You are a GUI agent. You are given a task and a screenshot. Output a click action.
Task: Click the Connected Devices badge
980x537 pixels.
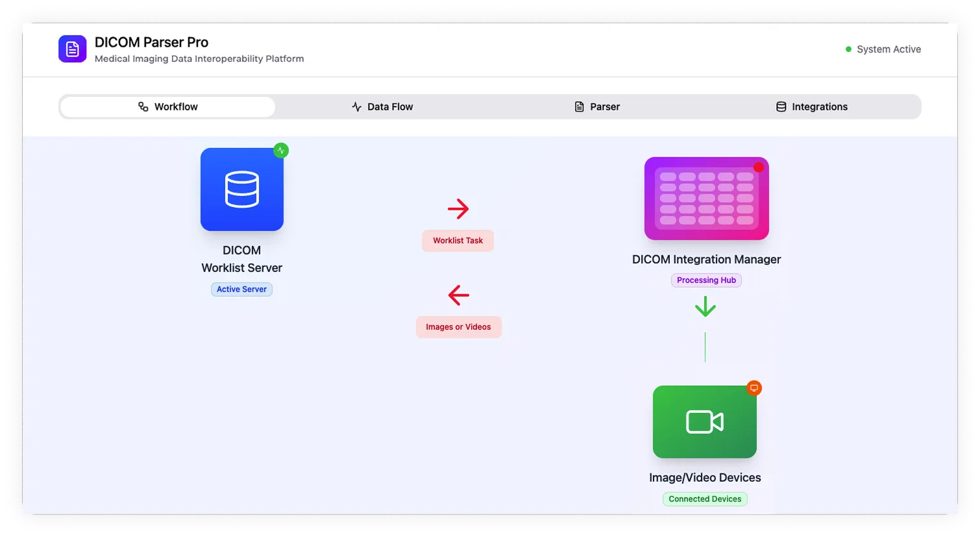coord(705,499)
